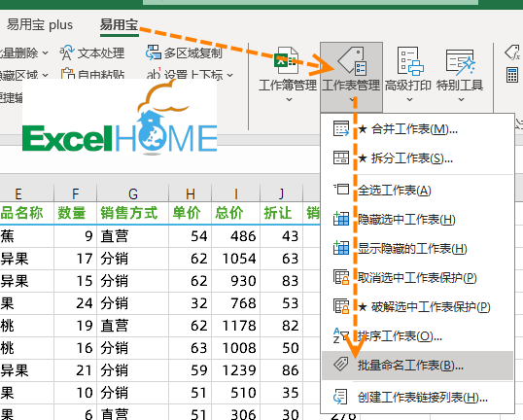The width and height of the screenshot is (523, 420).
Task: Click the cell containing 306
Action: tap(236, 413)
